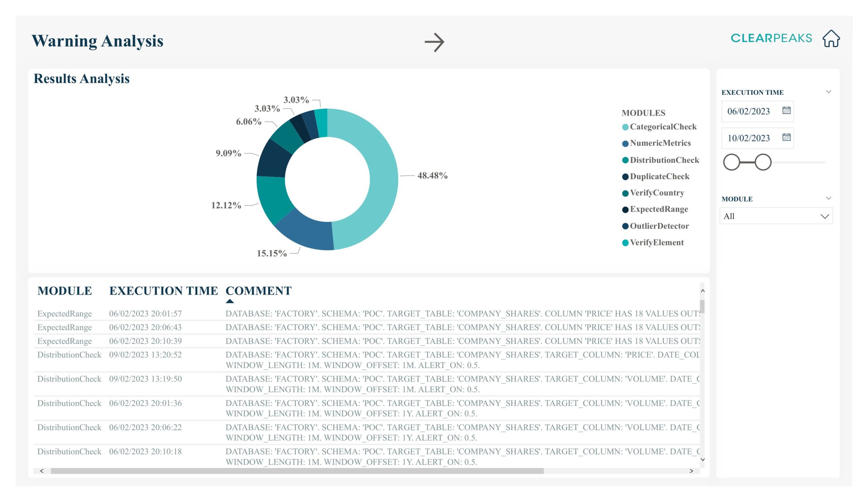Open calendar picker for 06/02/2023 start date
Viewport: 868px width, 502px height.
click(x=786, y=110)
